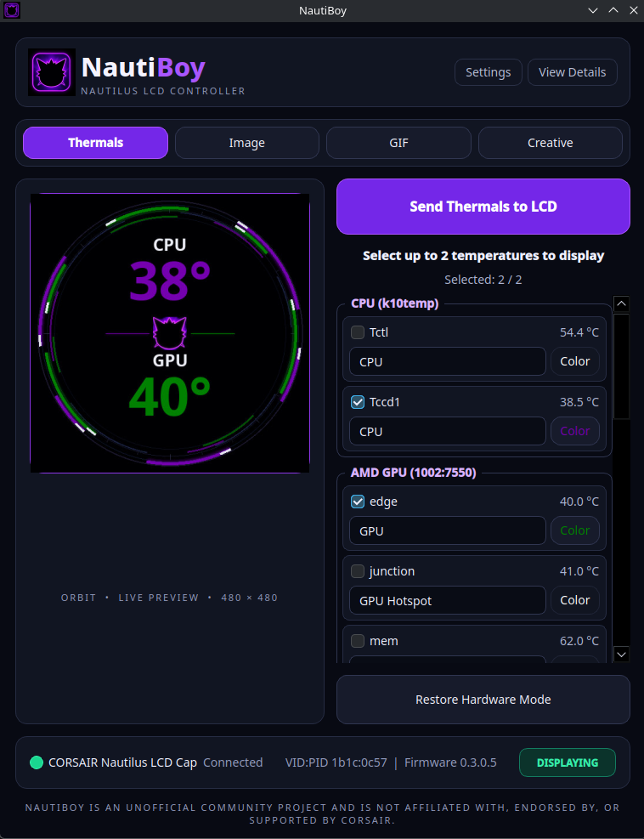Click the scrollbar up arrow
Screen dimensions: 644x839
(x=621, y=304)
